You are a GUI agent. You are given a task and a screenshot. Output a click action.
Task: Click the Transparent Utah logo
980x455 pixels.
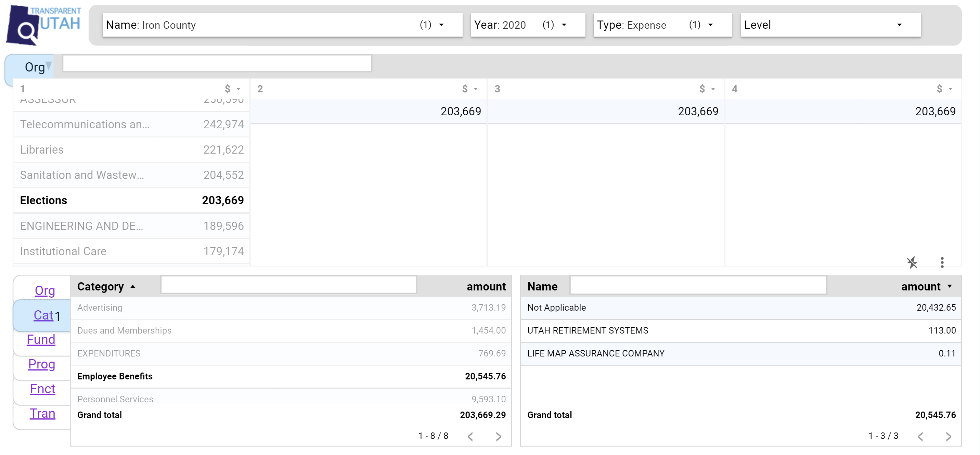click(44, 25)
